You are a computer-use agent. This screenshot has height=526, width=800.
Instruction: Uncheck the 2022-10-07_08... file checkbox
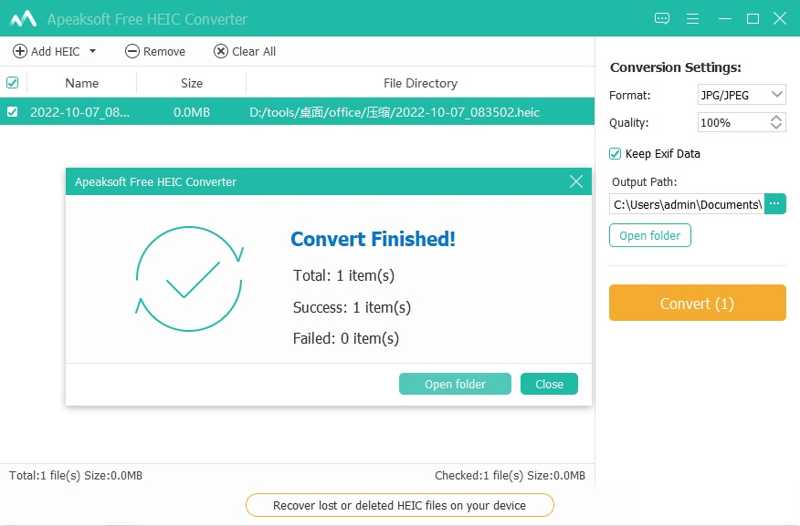click(12, 112)
